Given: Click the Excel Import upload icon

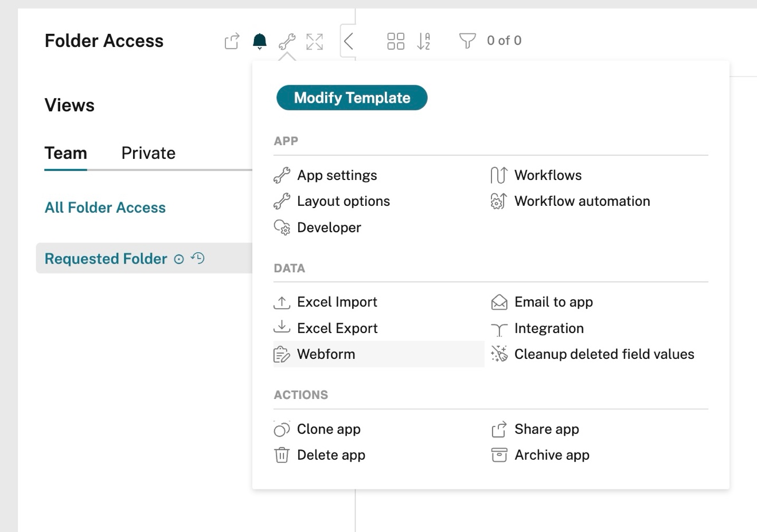Looking at the screenshot, I should (x=282, y=302).
